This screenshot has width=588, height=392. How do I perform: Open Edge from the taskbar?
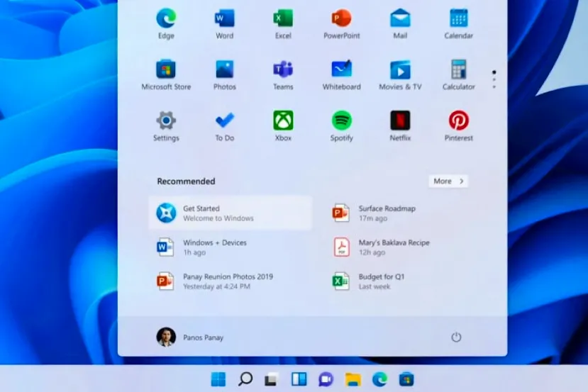pyautogui.click(x=380, y=379)
